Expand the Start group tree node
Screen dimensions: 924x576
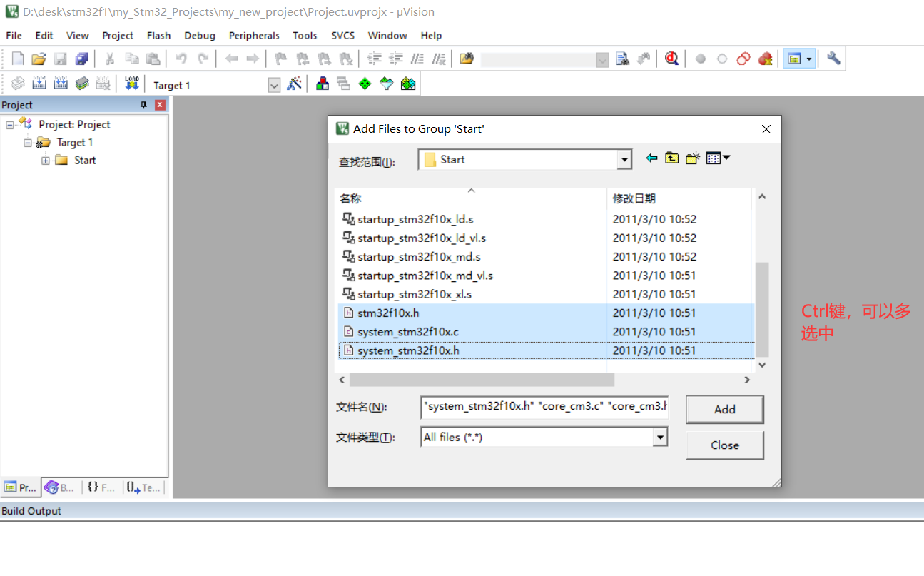tap(46, 161)
